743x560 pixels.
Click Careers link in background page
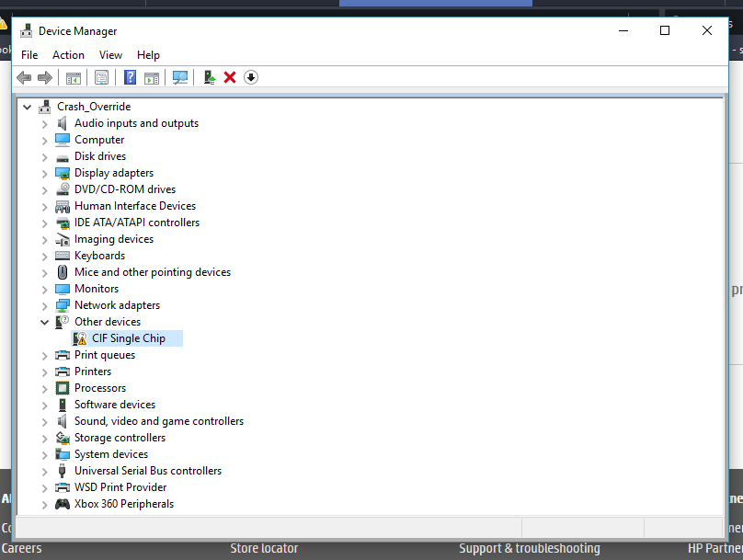(x=21, y=548)
